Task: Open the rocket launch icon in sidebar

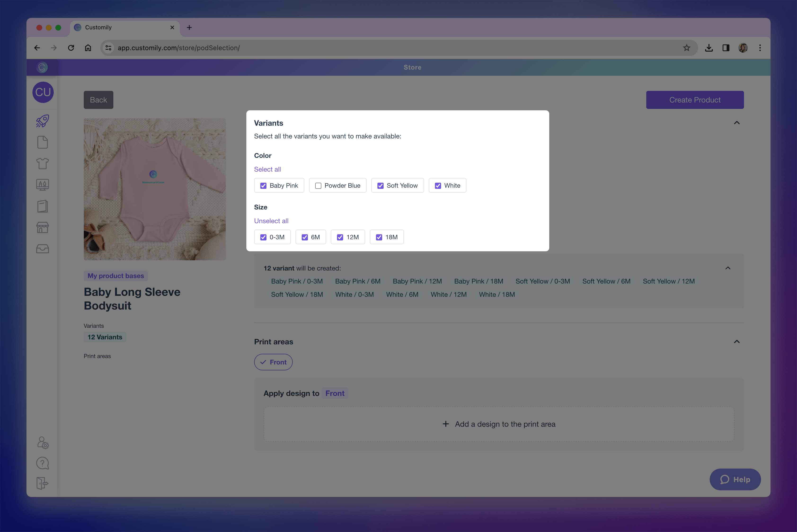Action: click(42, 121)
